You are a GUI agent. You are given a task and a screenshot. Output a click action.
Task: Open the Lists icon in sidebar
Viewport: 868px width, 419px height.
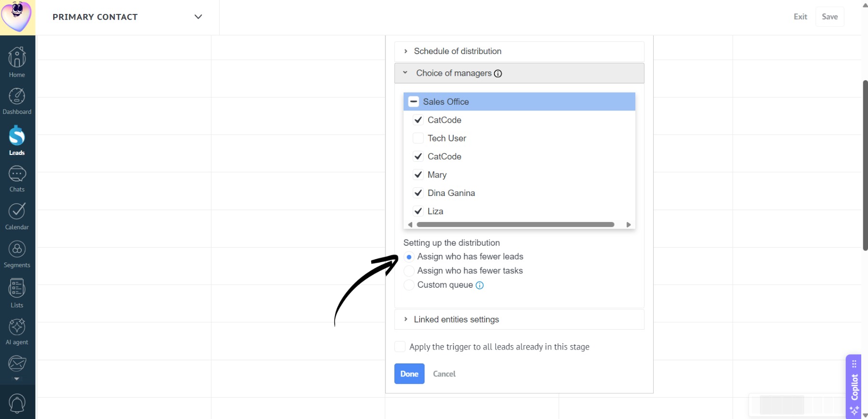tap(17, 293)
